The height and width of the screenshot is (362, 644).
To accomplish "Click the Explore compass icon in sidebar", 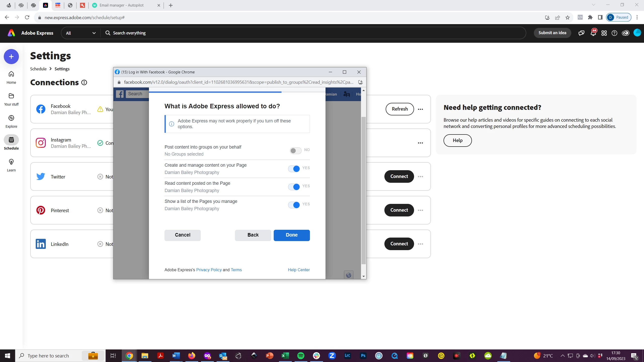I will [x=11, y=118].
